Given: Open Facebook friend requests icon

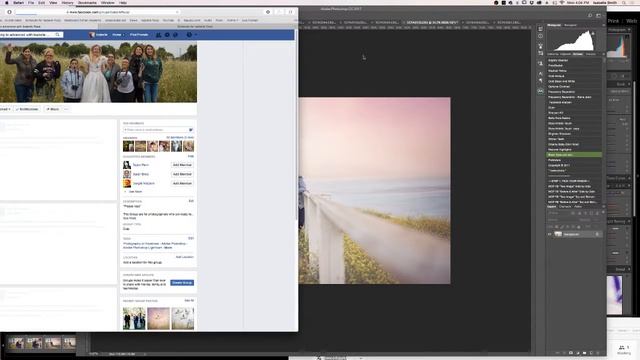Looking at the screenshot, I should pyautogui.click(x=158, y=35).
